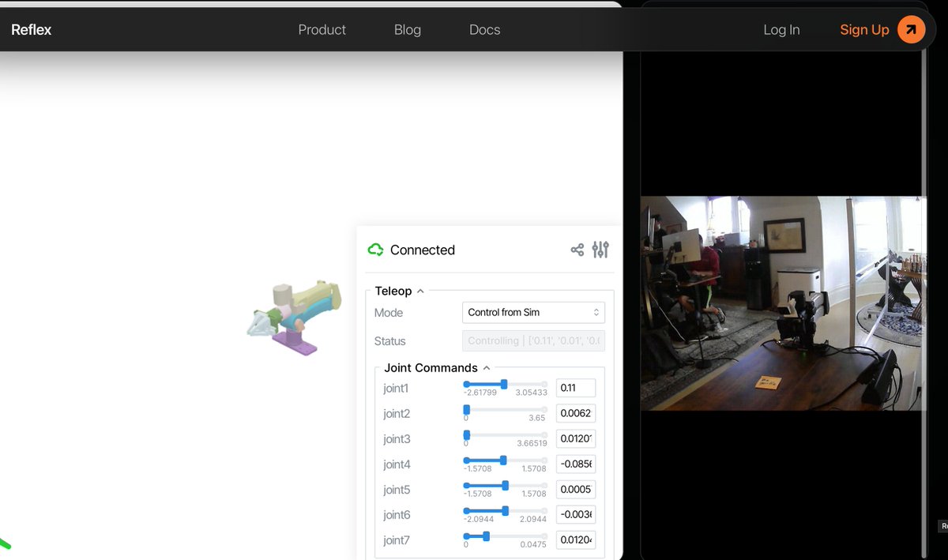The width and height of the screenshot is (948, 560).
Task: Open the sliders settings icon in the Connected panel
Action: [600, 250]
